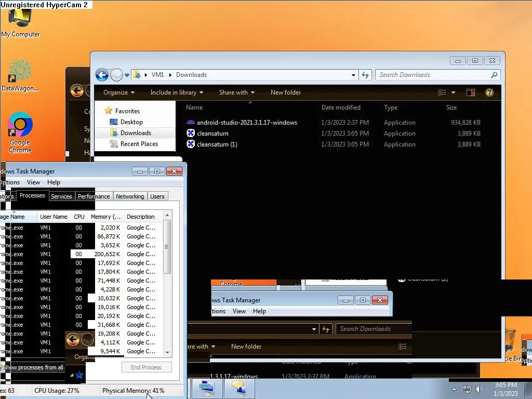Click Downloads in address breadcrumb

click(191, 75)
